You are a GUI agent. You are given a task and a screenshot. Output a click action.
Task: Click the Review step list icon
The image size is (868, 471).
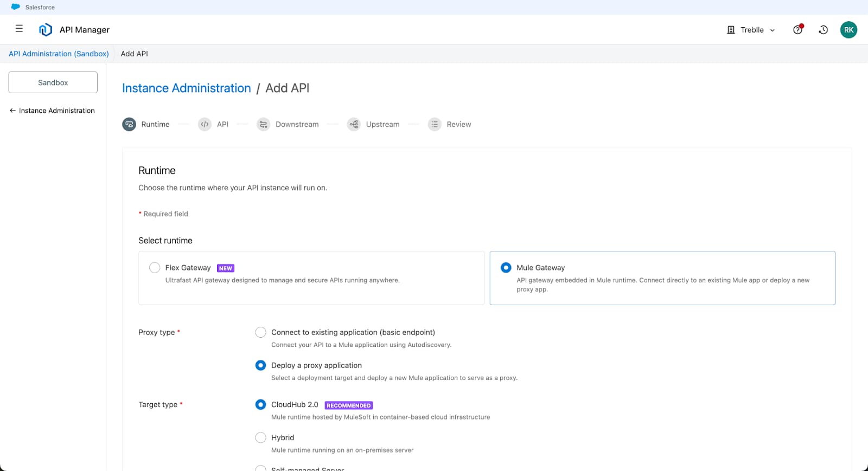(x=435, y=124)
